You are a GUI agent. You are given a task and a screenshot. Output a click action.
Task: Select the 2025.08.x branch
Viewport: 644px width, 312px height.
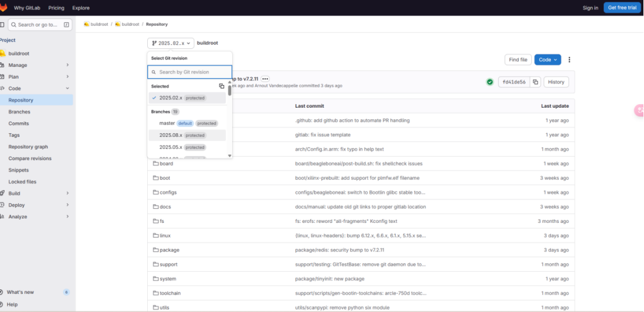[187, 135]
